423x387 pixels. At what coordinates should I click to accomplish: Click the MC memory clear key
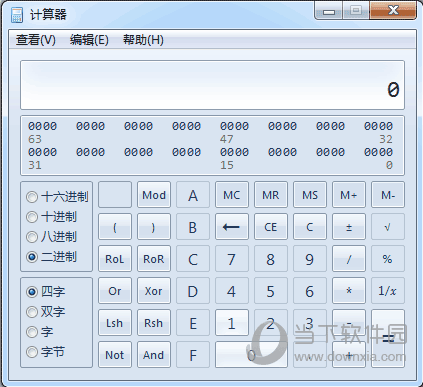tap(232, 195)
